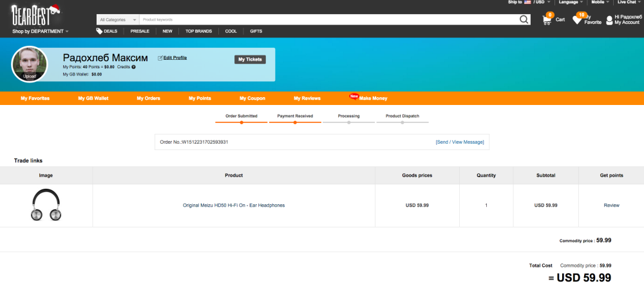
Task: Open the Language dropdown
Action: click(x=571, y=2)
